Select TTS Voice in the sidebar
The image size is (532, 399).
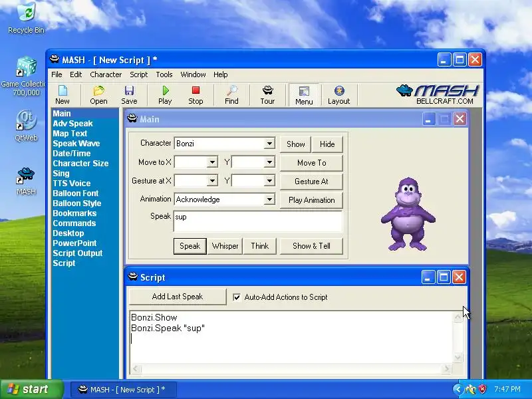pyautogui.click(x=72, y=184)
